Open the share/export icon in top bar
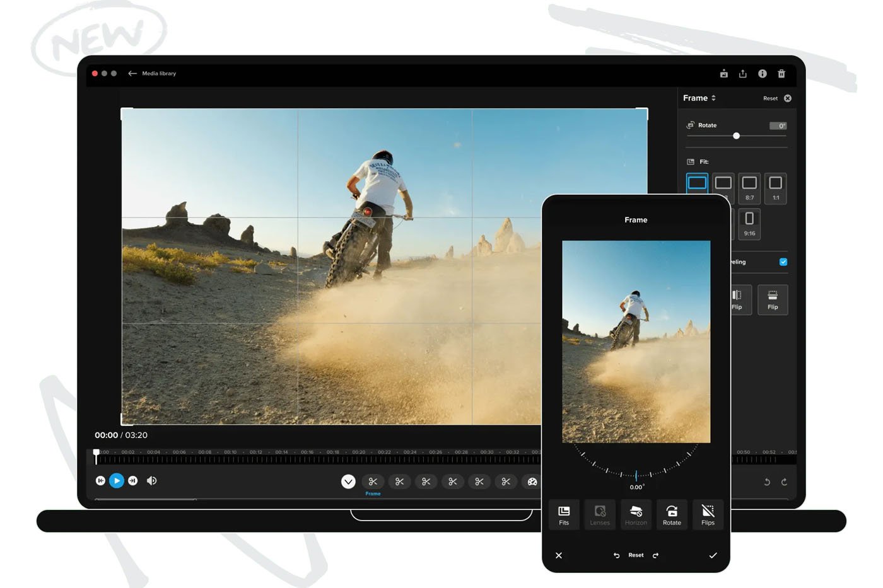 tap(743, 74)
